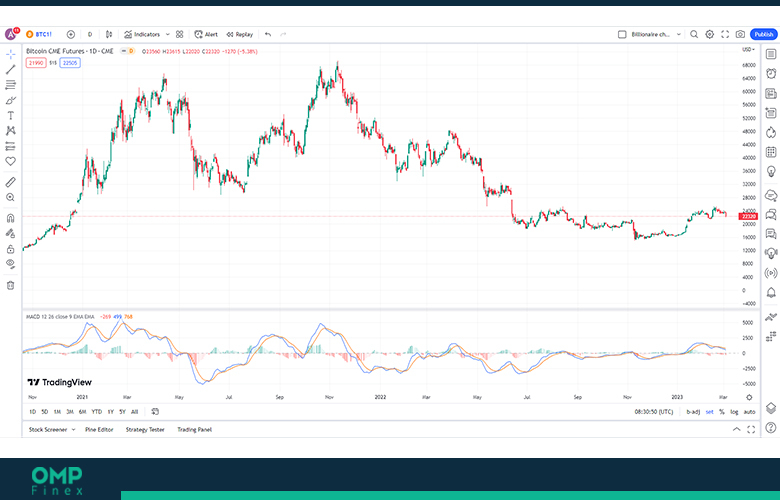Enter fullscreen mode from top toolbar

[x=725, y=34]
